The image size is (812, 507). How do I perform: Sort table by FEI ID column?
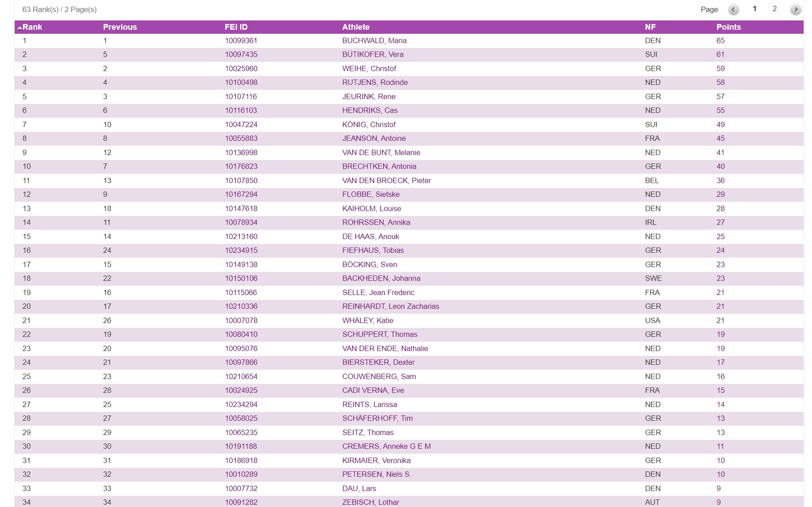(236, 27)
